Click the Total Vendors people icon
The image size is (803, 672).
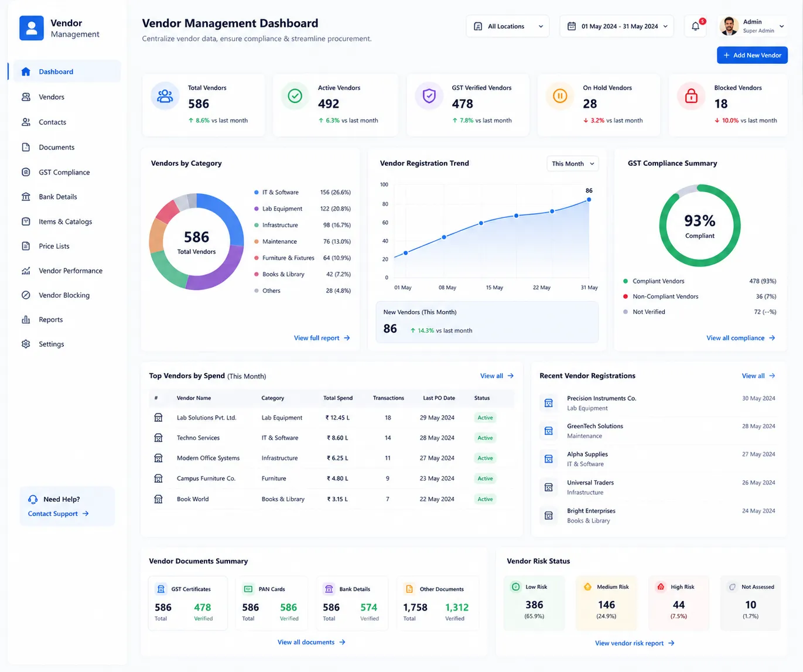point(165,96)
